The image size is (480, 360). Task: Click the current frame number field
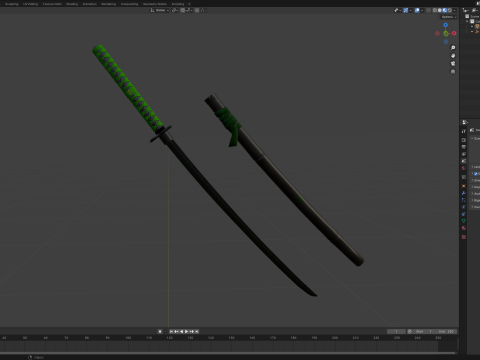pyautogui.click(x=396, y=331)
